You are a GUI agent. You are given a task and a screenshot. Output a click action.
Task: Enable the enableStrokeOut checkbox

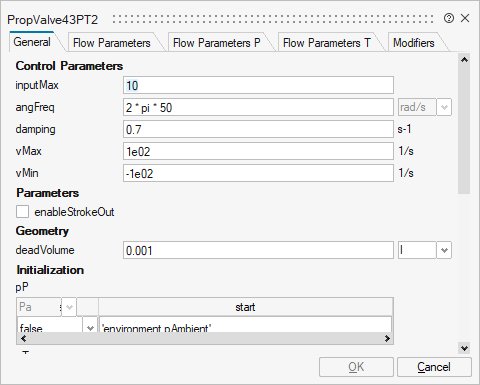click(22, 212)
